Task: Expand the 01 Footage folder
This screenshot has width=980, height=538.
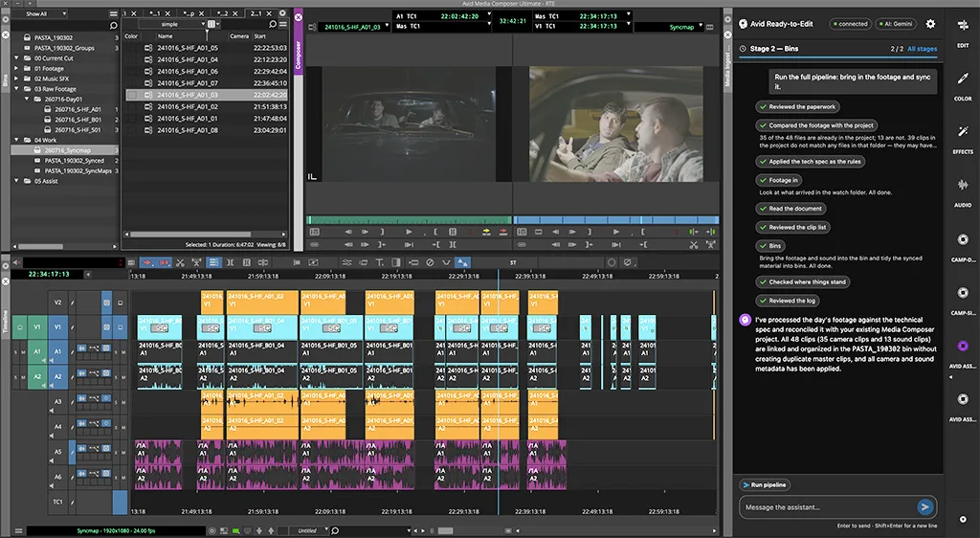Action: pos(17,69)
